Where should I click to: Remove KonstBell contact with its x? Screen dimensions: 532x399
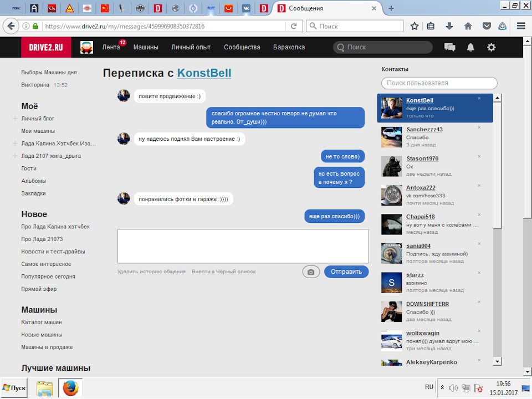pos(479,99)
